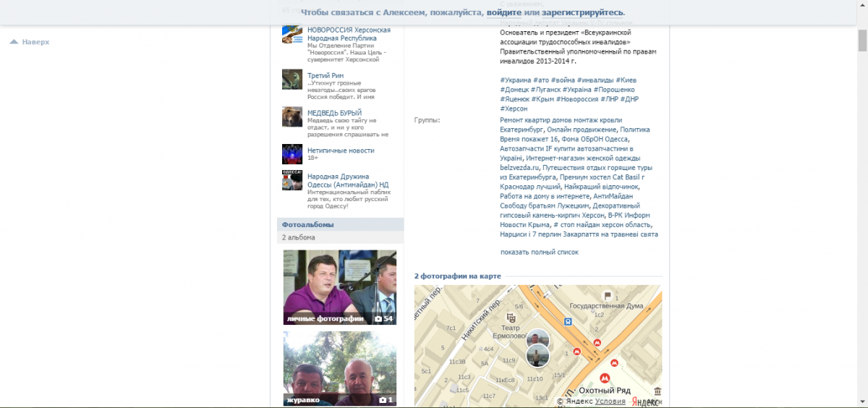Click the #ЛНР hashtag
The height and width of the screenshot is (408, 868).
pos(609,99)
